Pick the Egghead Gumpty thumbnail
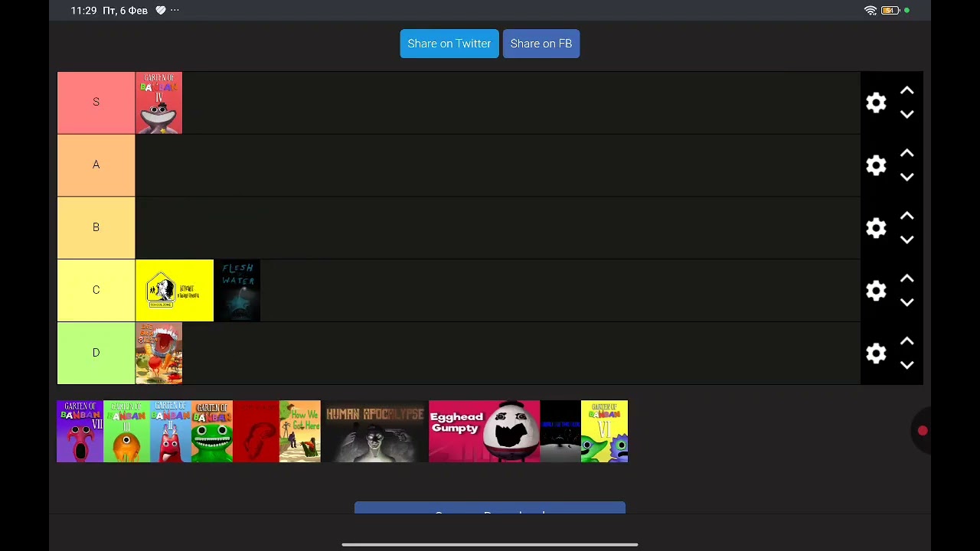Image resolution: width=980 pixels, height=551 pixels. pyautogui.click(x=484, y=432)
